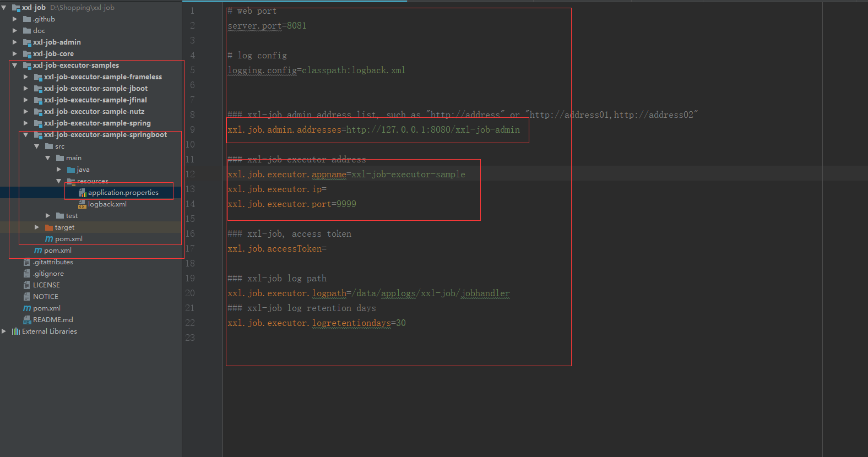Expand xxl-job-executor-sample-spring arrow
Viewport: 868px width, 457px height.
[x=26, y=123]
